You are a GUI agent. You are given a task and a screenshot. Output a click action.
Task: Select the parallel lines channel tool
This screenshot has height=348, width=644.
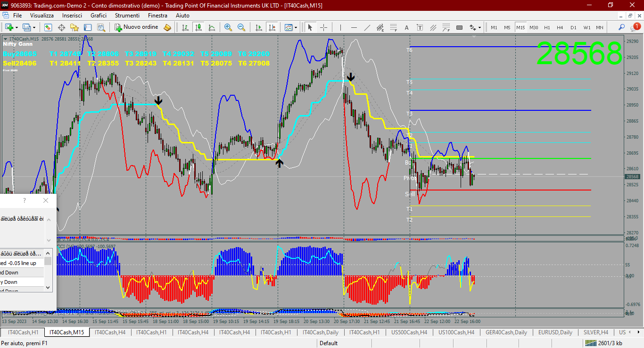tap(433, 27)
